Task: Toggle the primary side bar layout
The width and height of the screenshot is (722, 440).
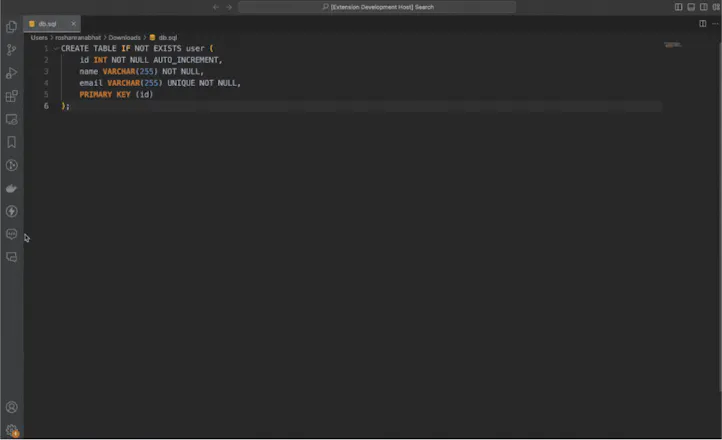Action: coord(678,7)
